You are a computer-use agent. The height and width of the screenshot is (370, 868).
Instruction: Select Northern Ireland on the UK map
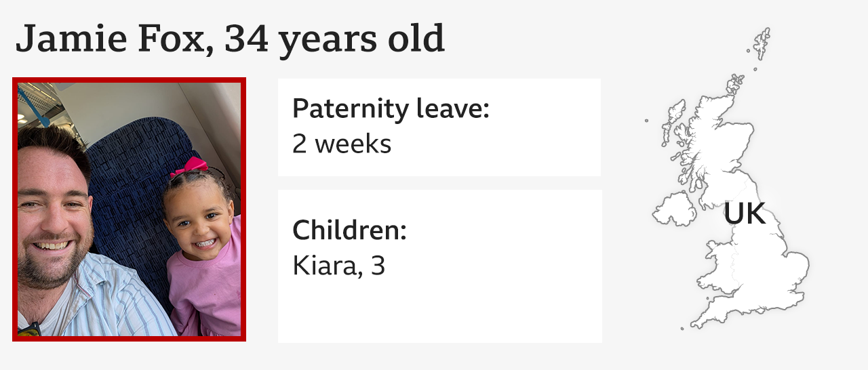[x=674, y=209]
